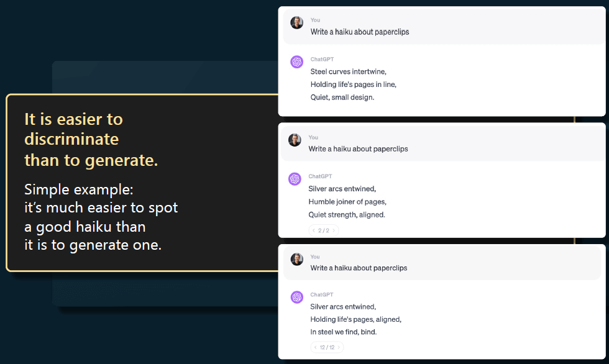609x364 pixels.
Task: Click the "Quiet strength, aligned." line
Action: (347, 215)
